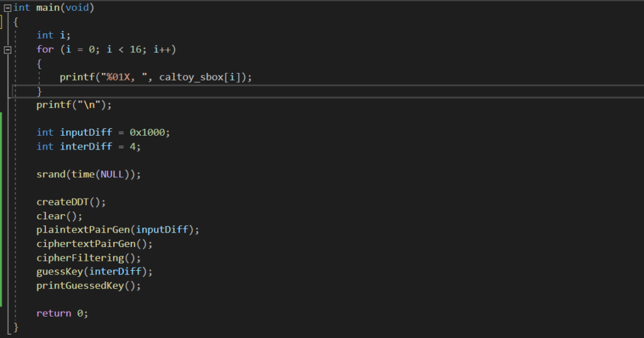644x338 pixels.
Task: Place cursor on guessKey call
Action: tap(94, 271)
